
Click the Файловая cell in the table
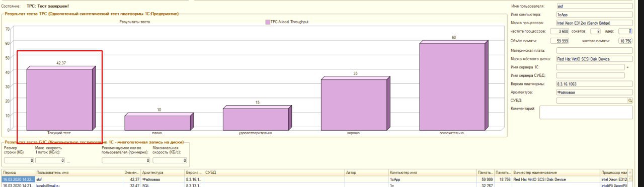[163, 179]
